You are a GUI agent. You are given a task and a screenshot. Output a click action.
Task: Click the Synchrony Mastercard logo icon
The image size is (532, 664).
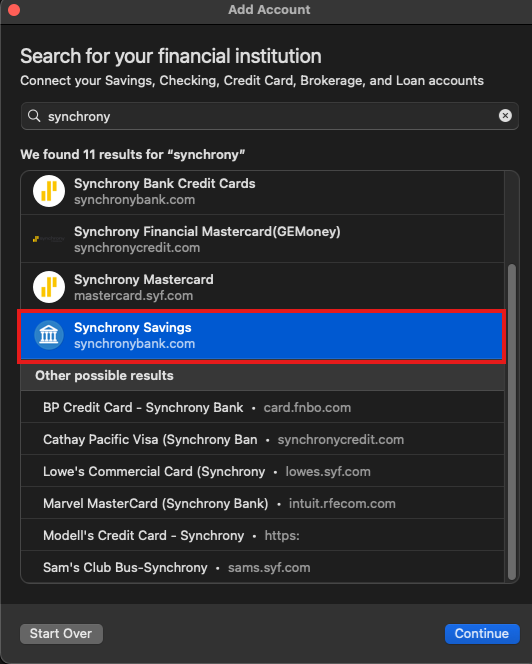click(49, 287)
